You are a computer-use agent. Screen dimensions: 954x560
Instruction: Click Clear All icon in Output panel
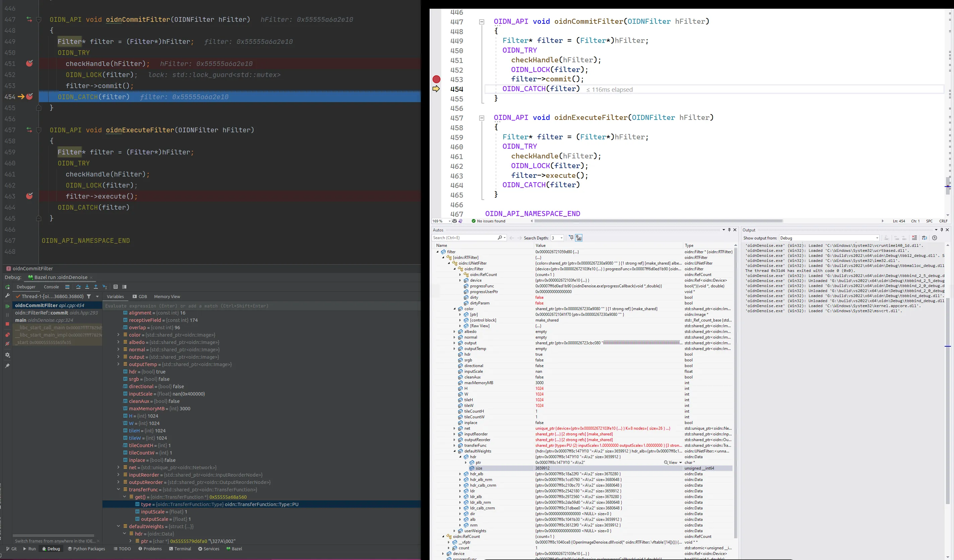coord(914,238)
